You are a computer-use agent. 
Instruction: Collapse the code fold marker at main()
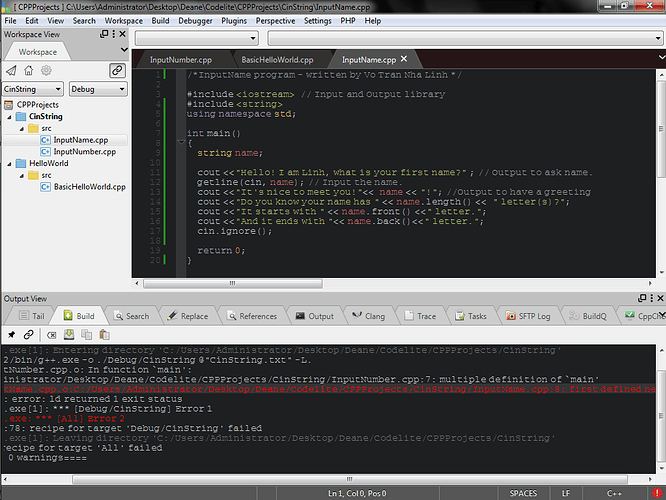pyautogui.click(x=180, y=143)
